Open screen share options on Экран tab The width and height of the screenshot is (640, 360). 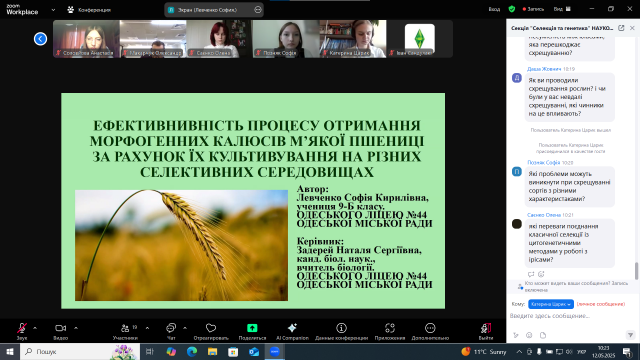(258, 10)
